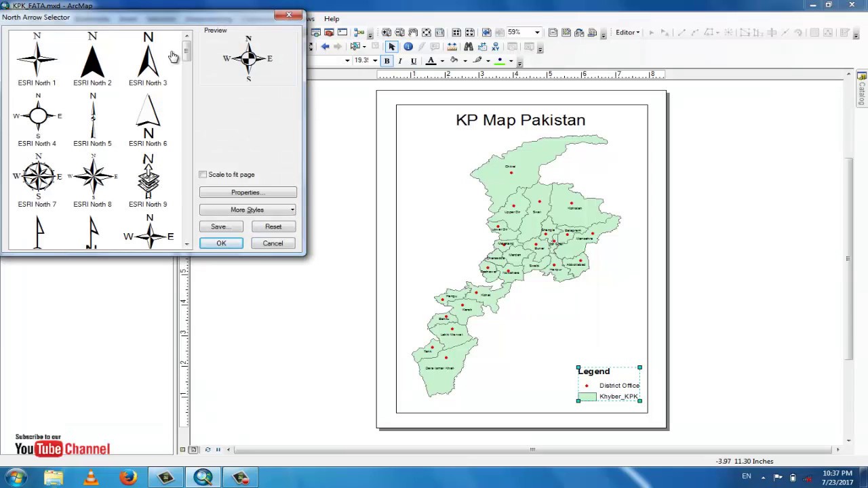Open the font name dropdown arrow
868x488 pixels.
347,60
